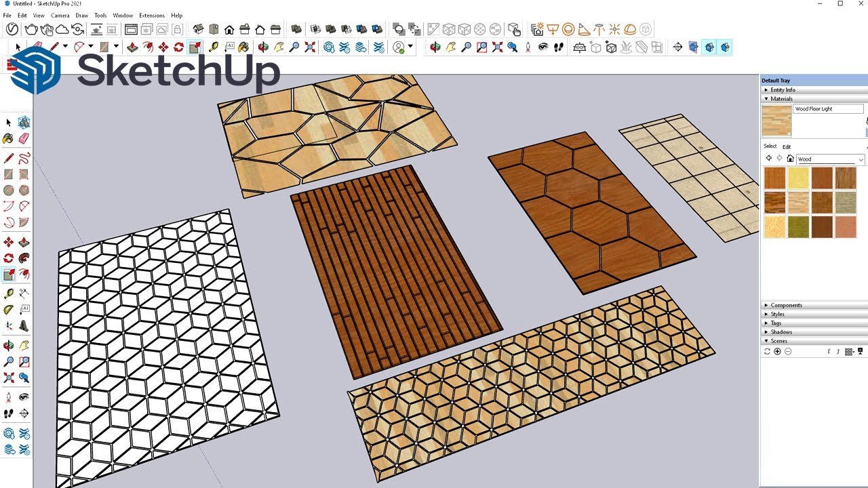
Task: Click the V-Ray render teapot icon
Action: coord(31,29)
